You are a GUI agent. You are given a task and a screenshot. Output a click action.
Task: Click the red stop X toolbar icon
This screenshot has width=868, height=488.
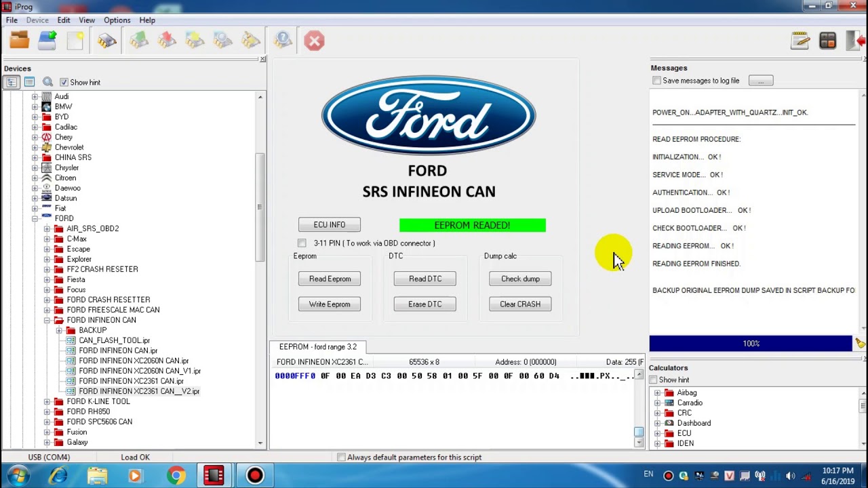314,41
